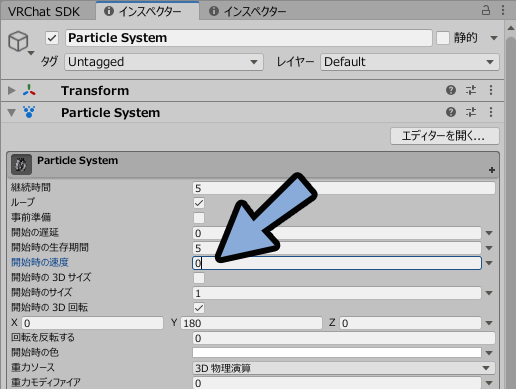Click the Y rotation field showing 180
The image size is (516, 389).
[x=251, y=323]
